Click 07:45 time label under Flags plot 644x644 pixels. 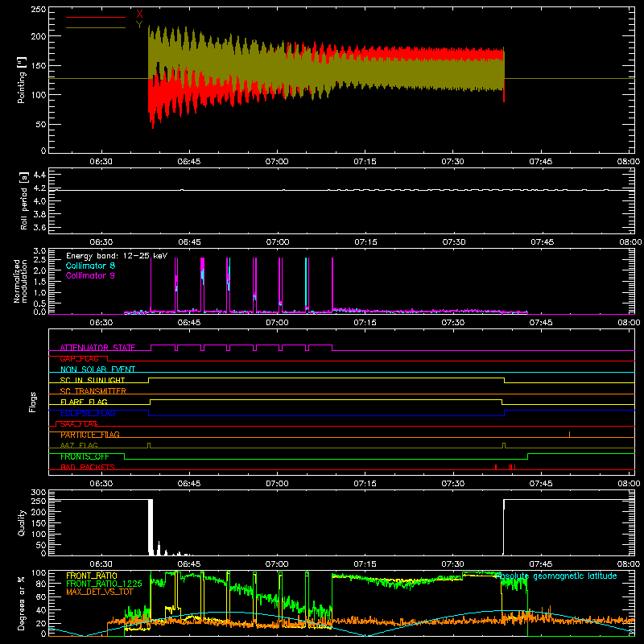tap(540, 484)
